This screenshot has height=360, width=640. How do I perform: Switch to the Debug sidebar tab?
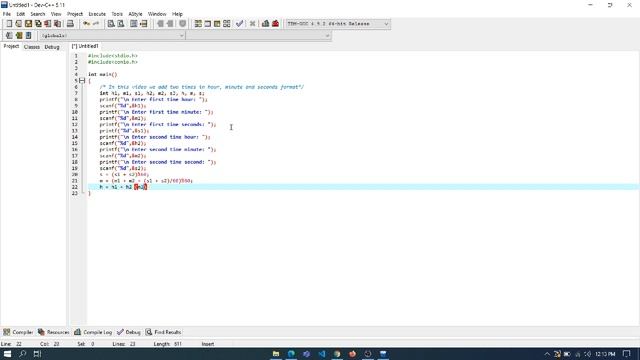click(52, 47)
